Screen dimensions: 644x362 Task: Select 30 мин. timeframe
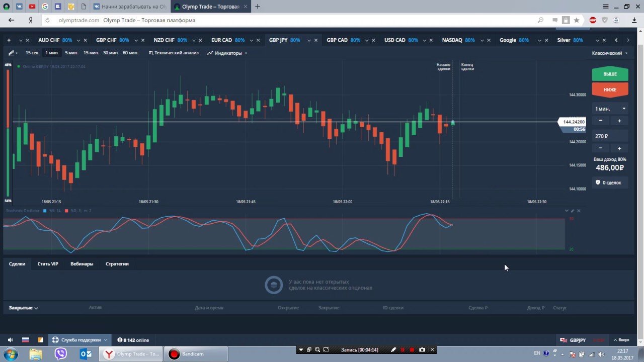(x=111, y=53)
